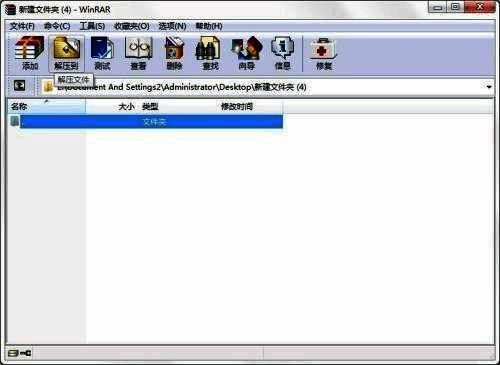The height and width of the screenshot is (365, 500).
Task: Run the Test (测试) archive tool
Action: [102, 53]
